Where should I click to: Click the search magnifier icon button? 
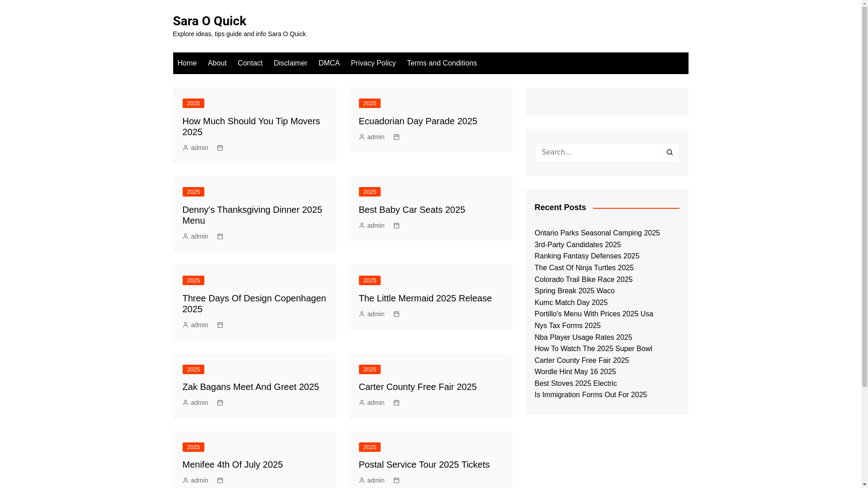[670, 152]
